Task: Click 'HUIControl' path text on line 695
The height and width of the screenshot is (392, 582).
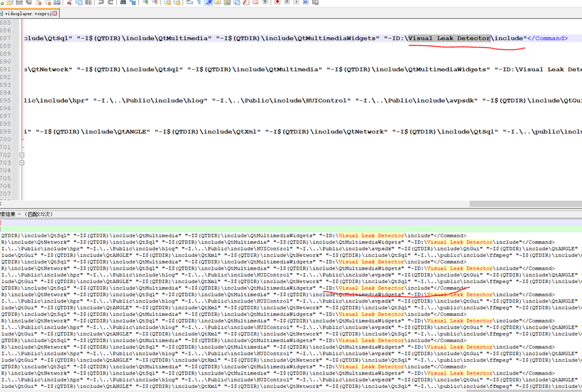Action: point(326,100)
